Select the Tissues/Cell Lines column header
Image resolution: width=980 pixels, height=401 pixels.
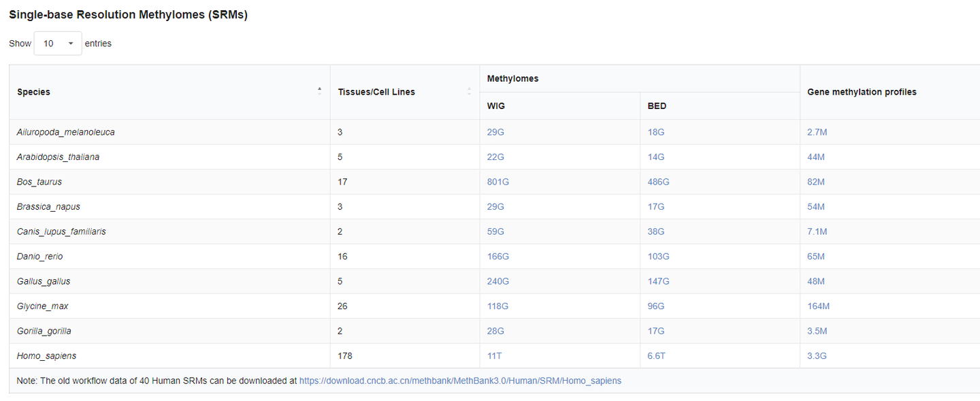[376, 92]
